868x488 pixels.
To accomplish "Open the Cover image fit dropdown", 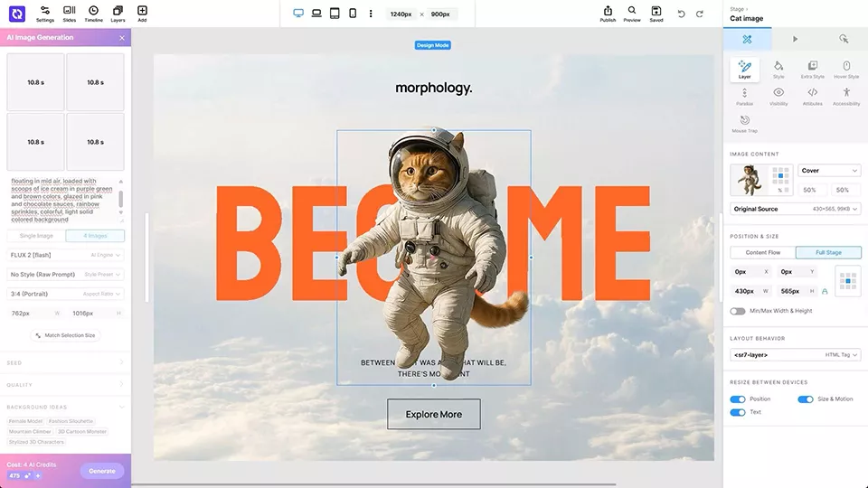I will coord(829,170).
